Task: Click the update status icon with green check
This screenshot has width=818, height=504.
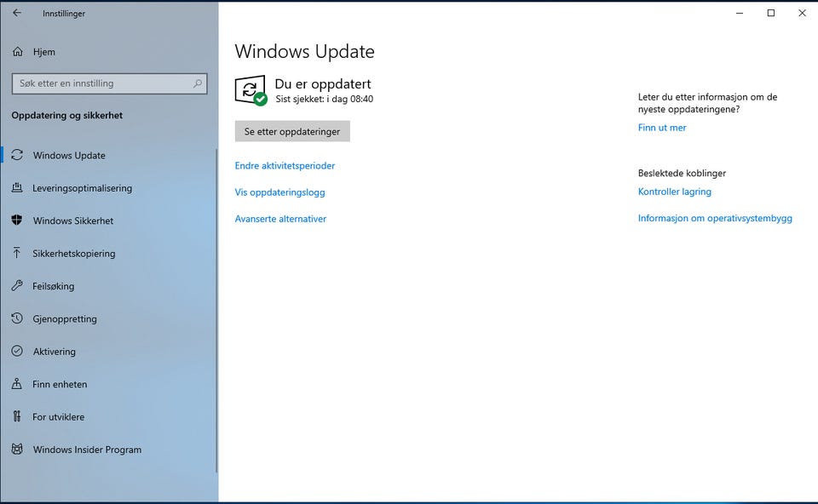Action: [x=251, y=90]
